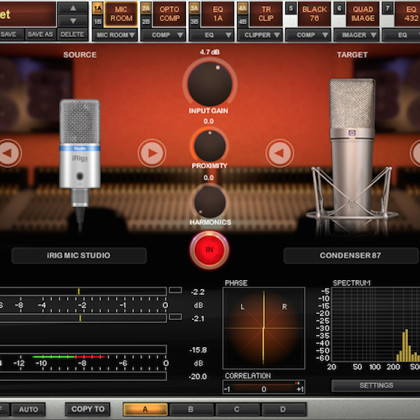Image resolution: width=420 pixels, height=420 pixels.
Task: Toggle slot 2A chain button
Action: point(146,8)
